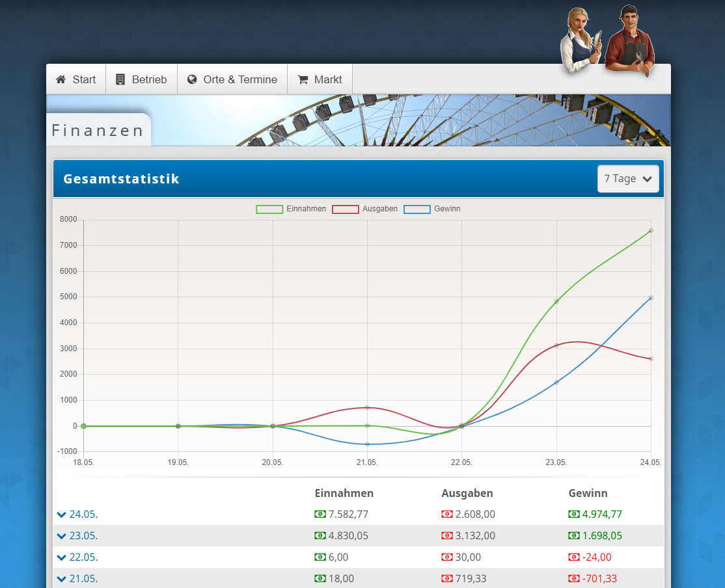Viewport: 725px width, 588px height.
Task: Open the Markt menu
Action: click(320, 79)
